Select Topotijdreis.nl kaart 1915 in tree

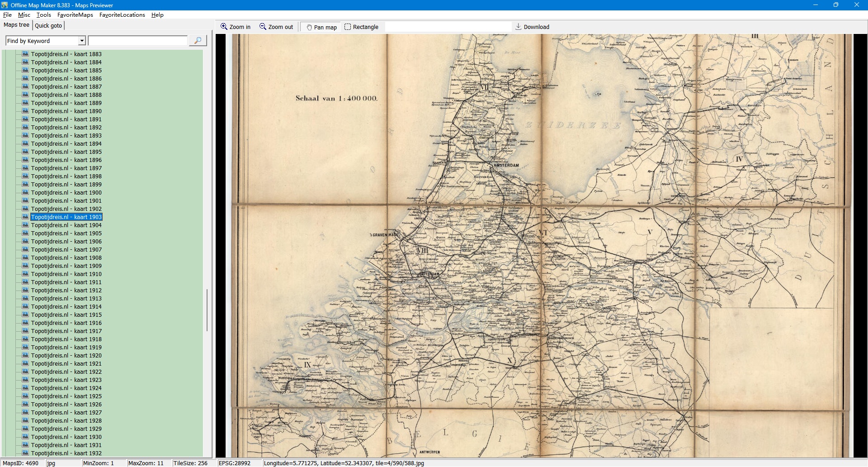[66, 315]
